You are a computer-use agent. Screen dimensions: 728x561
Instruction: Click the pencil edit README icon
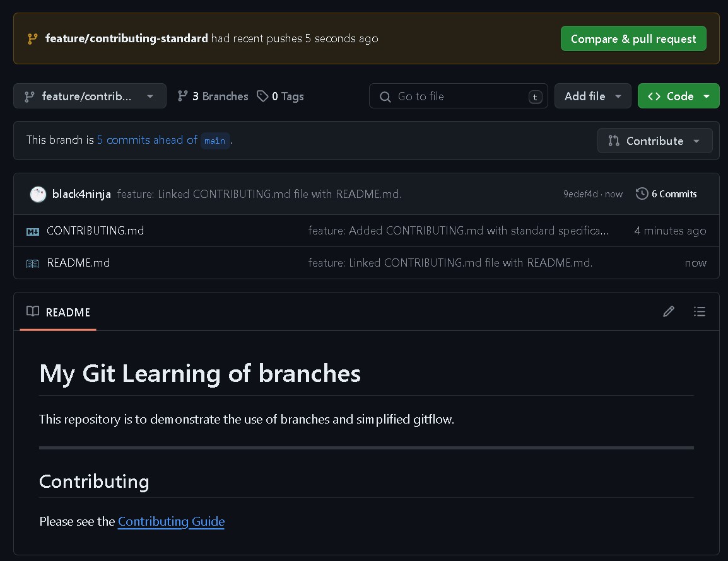click(669, 311)
